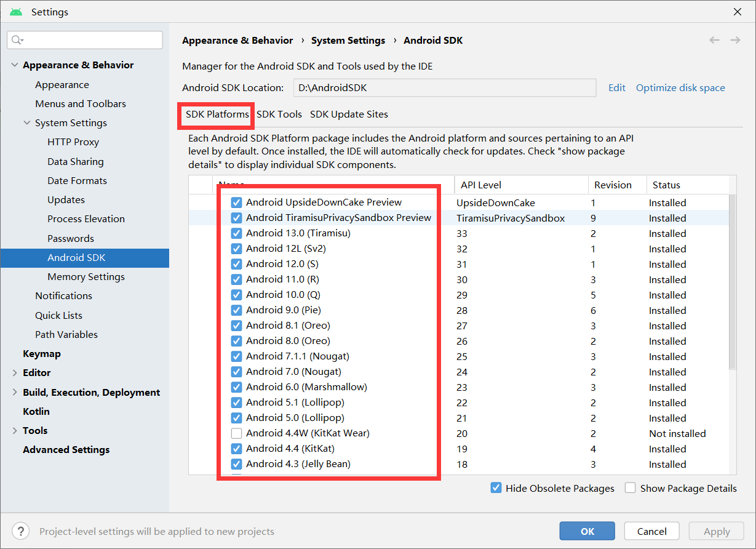Select Notifications settings
The image size is (756, 549).
pos(64,296)
